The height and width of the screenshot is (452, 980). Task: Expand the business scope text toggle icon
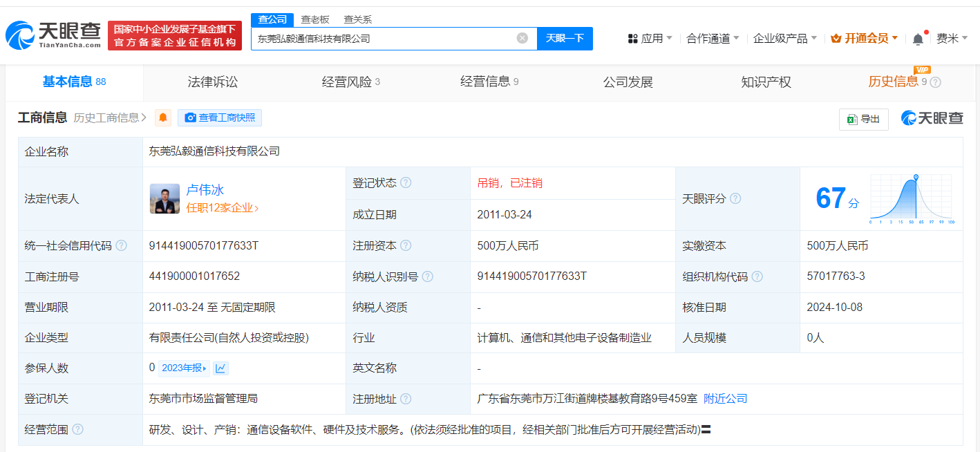pos(706,430)
